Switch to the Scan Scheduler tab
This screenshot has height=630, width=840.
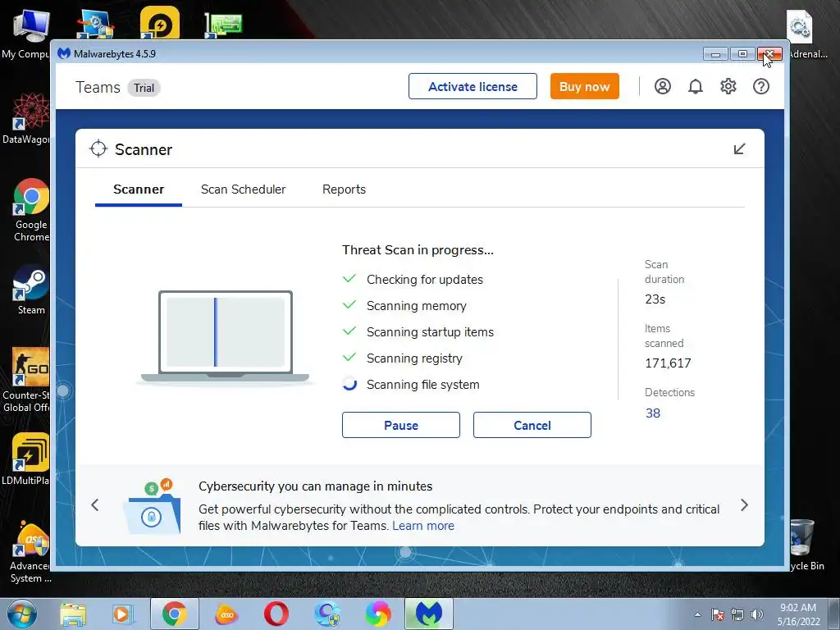243,189
